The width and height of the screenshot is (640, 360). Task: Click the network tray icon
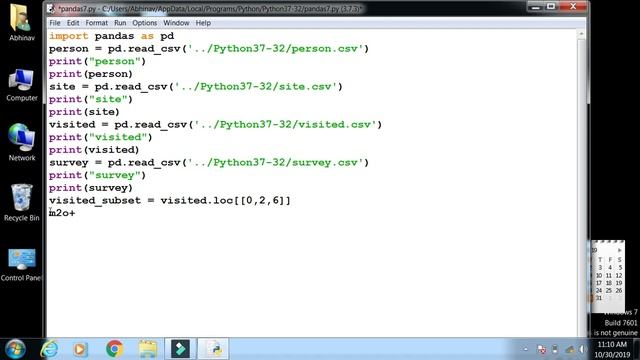[569, 349]
